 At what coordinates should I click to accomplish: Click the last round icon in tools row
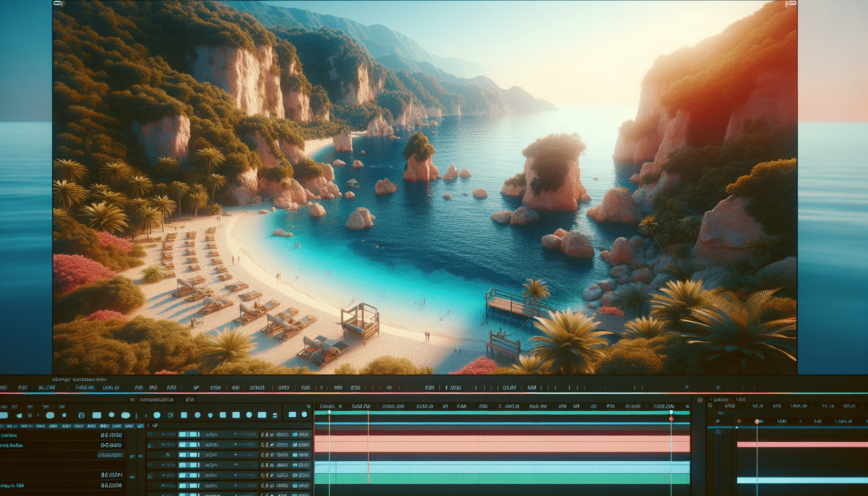[x=304, y=415]
